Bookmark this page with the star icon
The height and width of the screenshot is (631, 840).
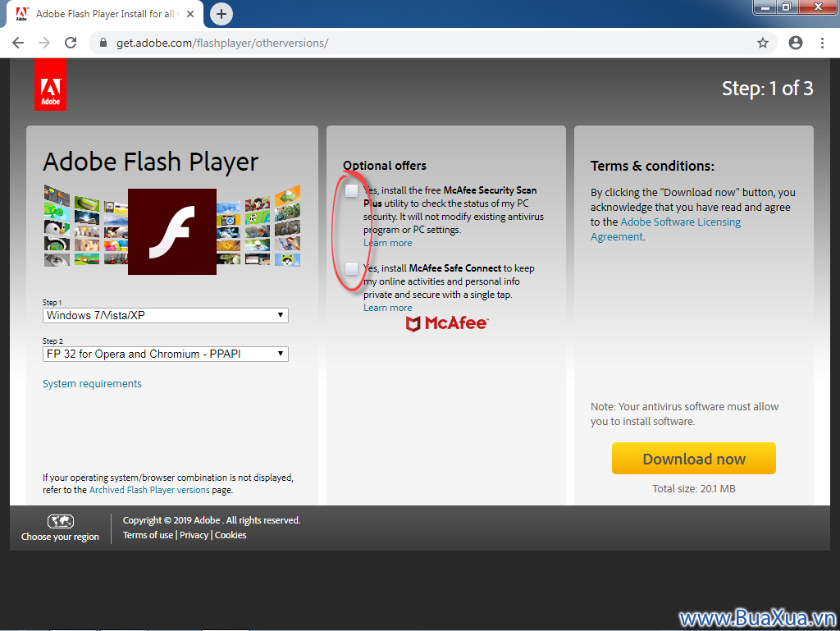[x=762, y=43]
